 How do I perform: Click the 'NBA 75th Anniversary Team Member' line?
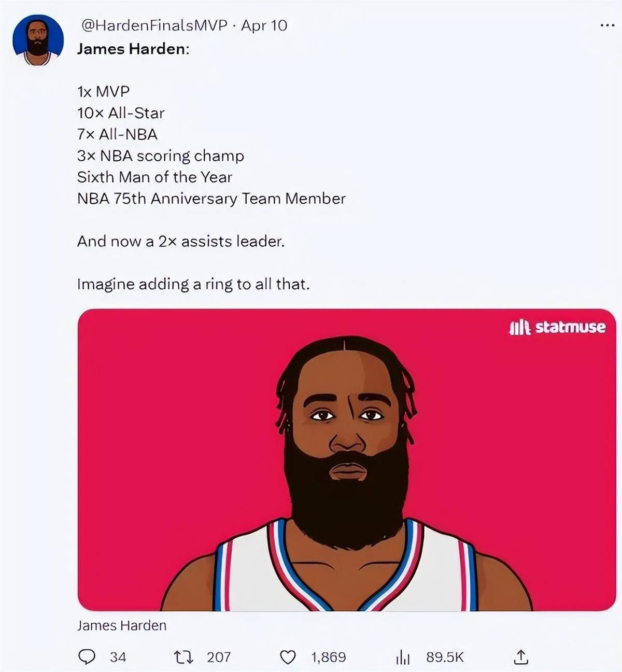[x=211, y=199]
